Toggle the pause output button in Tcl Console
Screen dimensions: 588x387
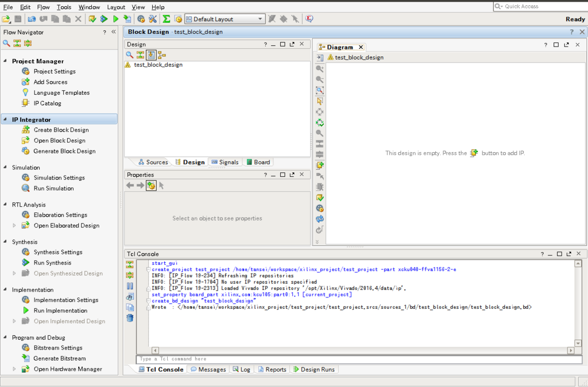pos(130,286)
